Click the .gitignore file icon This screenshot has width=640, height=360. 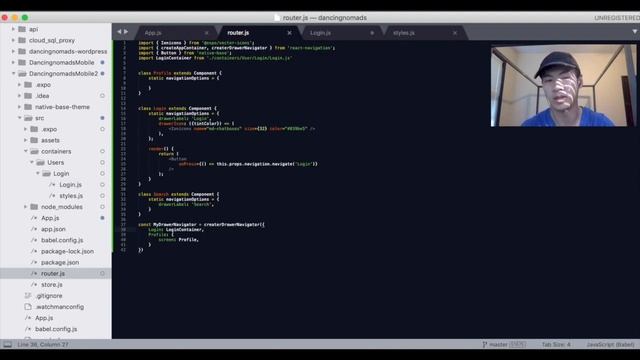[x=28, y=296]
